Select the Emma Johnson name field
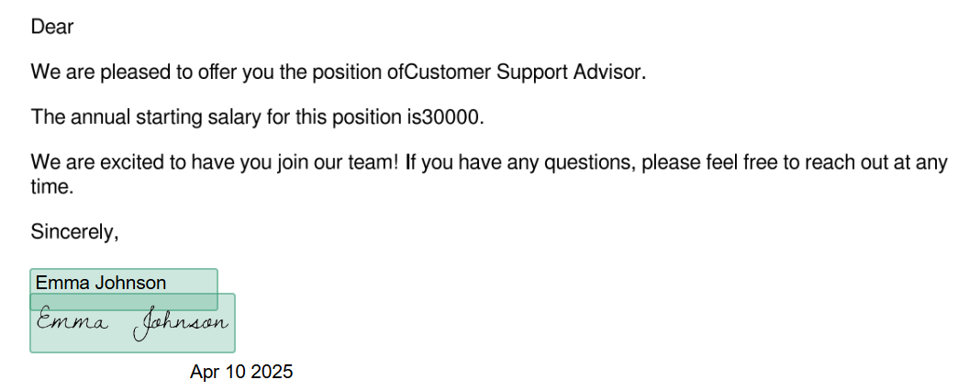The height and width of the screenshot is (391, 980). coord(124,290)
